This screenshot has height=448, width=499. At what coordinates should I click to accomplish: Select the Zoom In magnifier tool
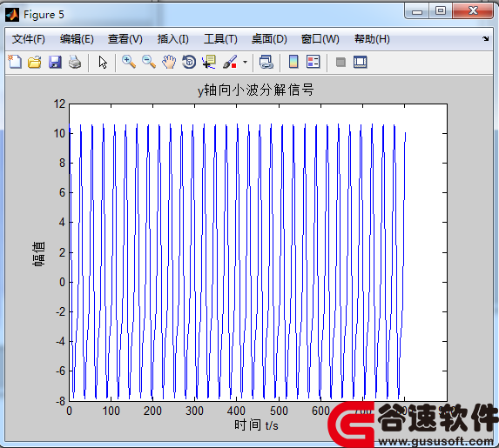pos(129,62)
